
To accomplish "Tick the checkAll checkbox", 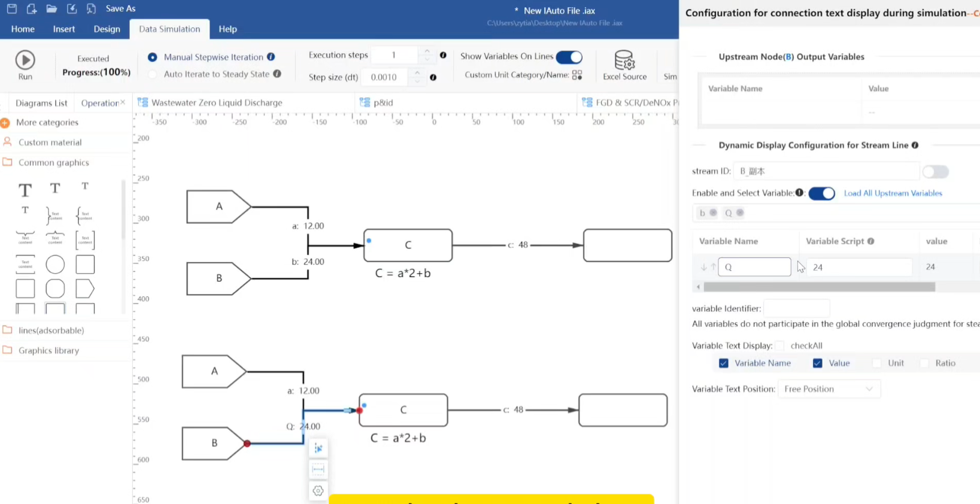I will click(779, 346).
